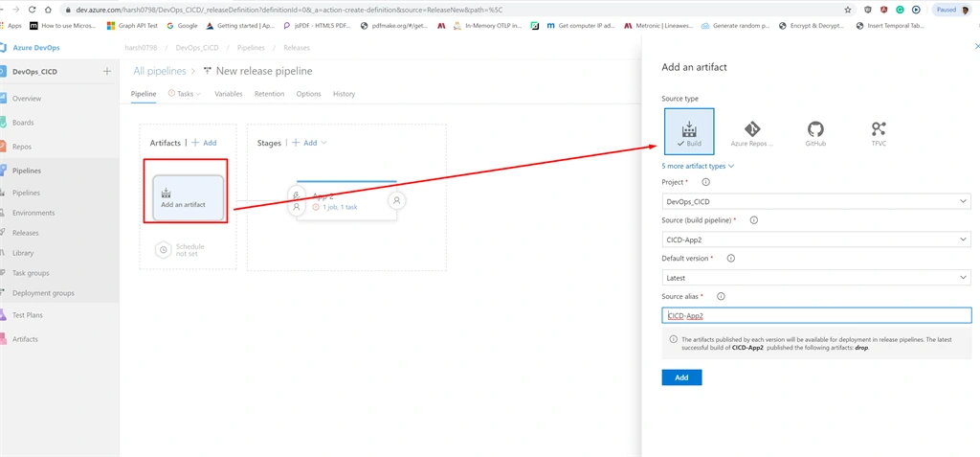Go to All pipelines breadcrumb
This screenshot has height=457, width=980.
pyautogui.click(x=160, y=71)
